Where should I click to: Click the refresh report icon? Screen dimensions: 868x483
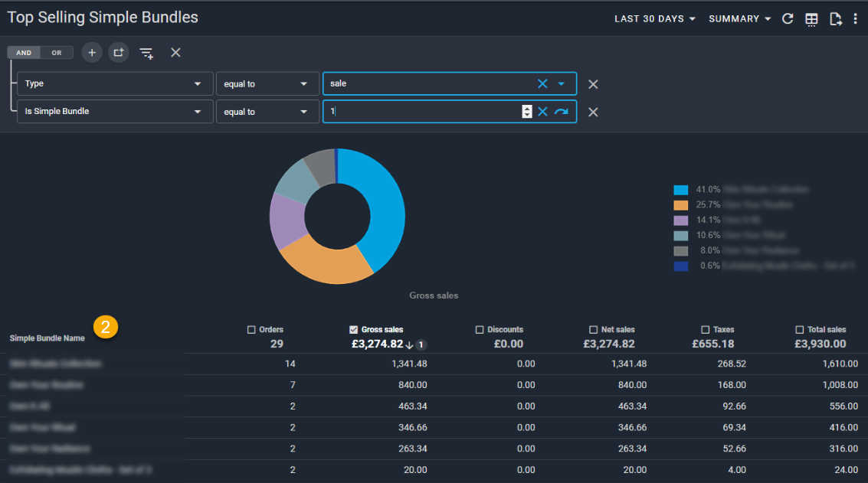pyautogui.click(x=788, y=19)
